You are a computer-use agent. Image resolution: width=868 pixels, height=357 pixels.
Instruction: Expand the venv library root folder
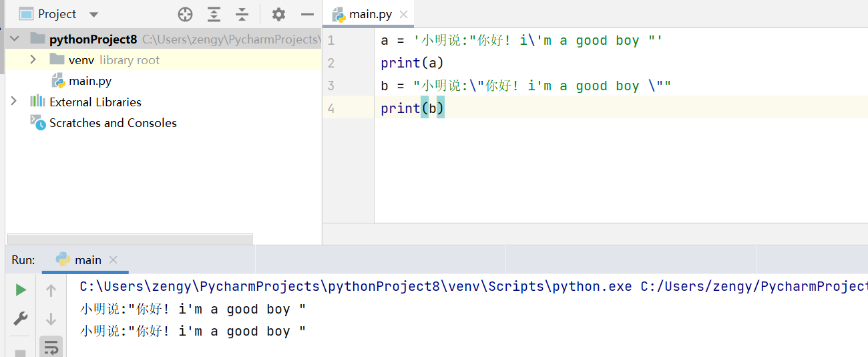pyautogui.click(x=33, y=59)
